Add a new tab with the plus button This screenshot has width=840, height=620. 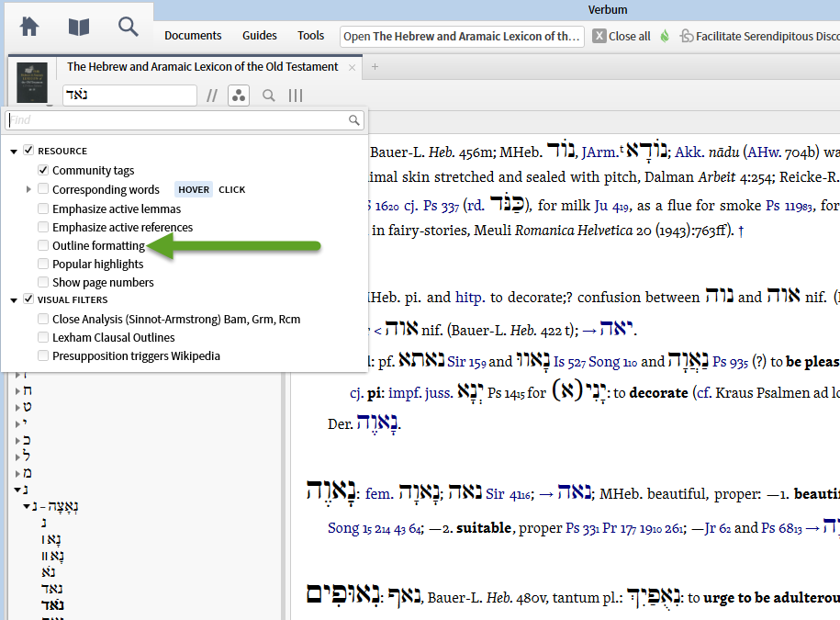[375, 66]
